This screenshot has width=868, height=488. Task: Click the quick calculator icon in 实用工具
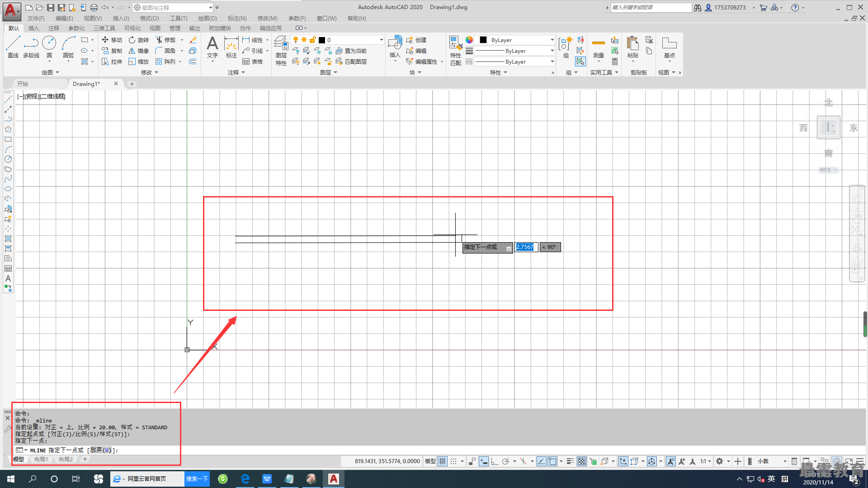(x=615, y=61)
